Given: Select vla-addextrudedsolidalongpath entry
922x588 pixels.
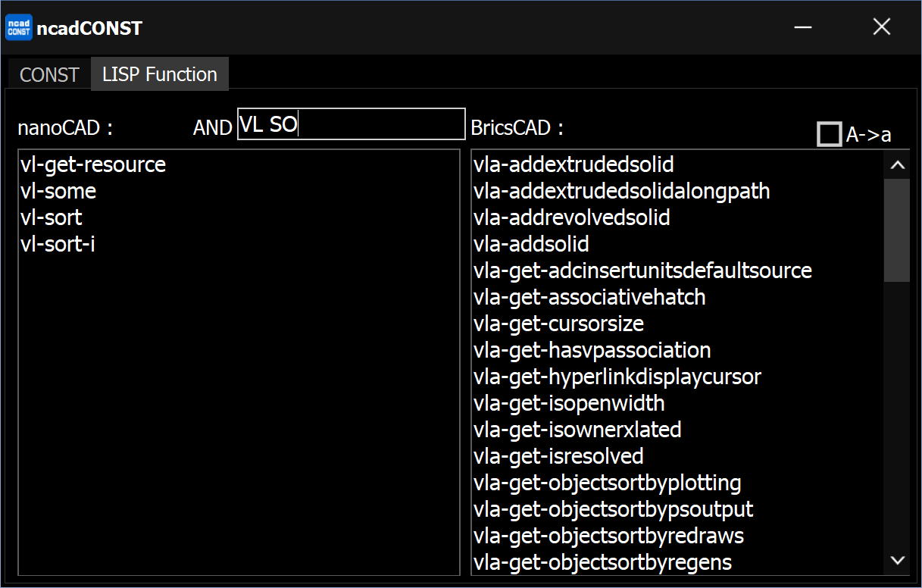Looking at the screenshot, I should 678,191.
